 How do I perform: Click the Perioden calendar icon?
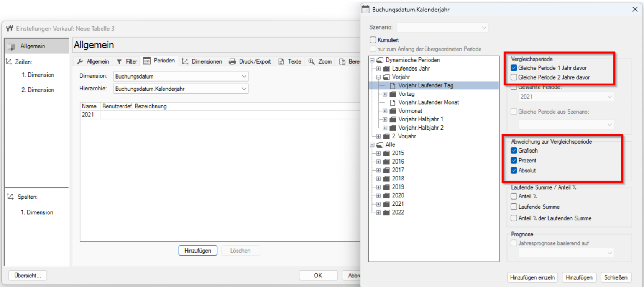pos(147,61)
